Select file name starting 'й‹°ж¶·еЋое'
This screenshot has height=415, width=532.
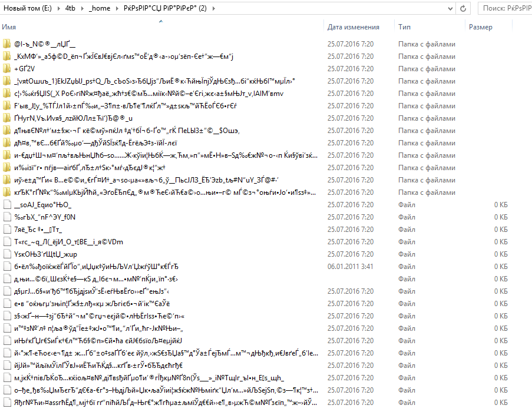[x=166, y=353]
